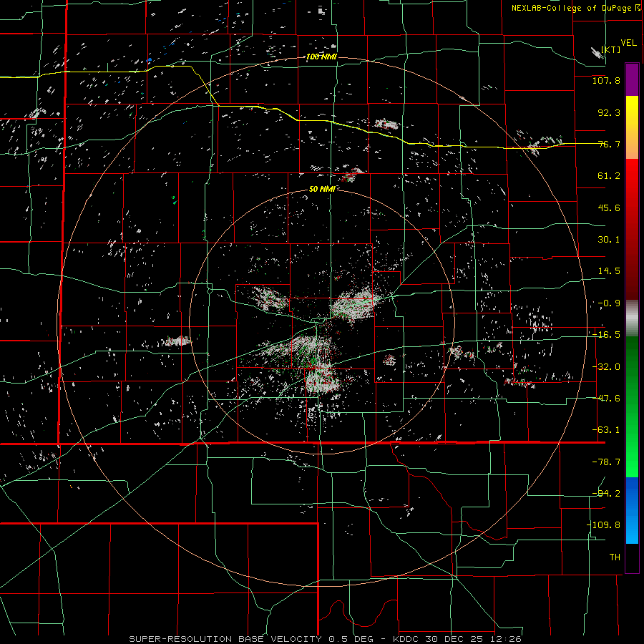Click the 107.8 velocity scale value

pyautogui.click(x=606, y=80)
